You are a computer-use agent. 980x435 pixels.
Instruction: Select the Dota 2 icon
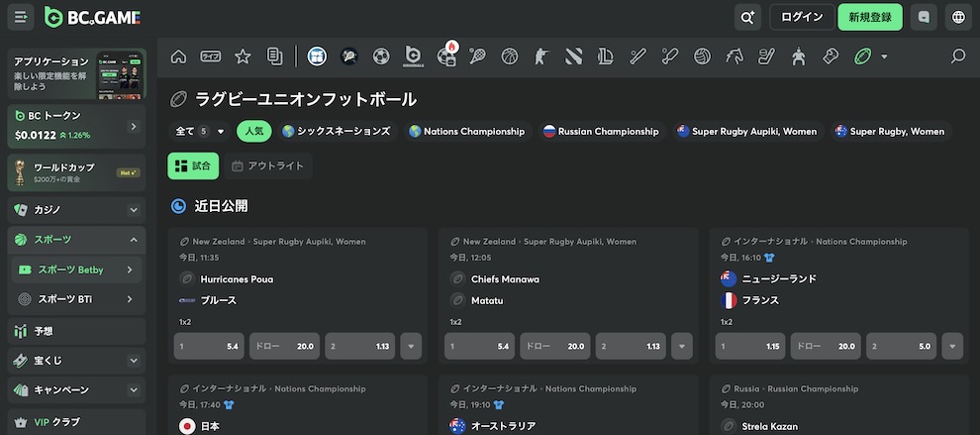click(574, 56)
